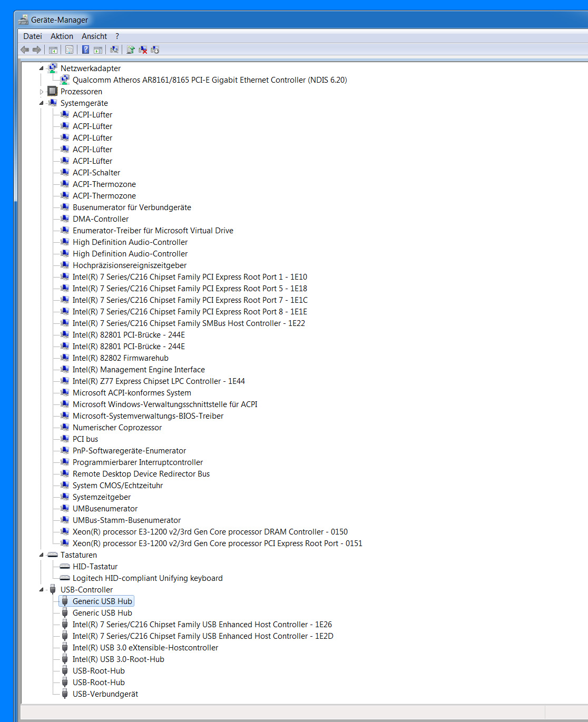Select Numerischer Coprozessor
Viewport: 588px width, 722px height.
(117, 428)
